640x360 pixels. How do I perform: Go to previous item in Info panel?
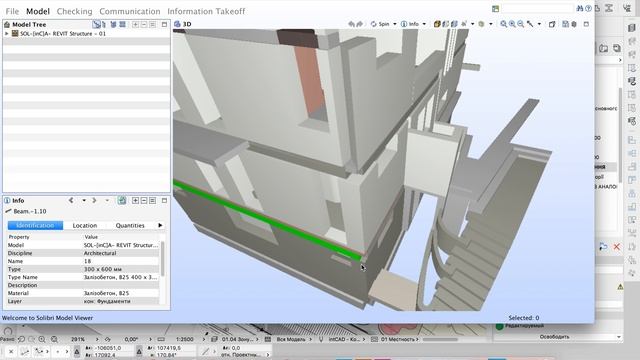tap(71, 200)
